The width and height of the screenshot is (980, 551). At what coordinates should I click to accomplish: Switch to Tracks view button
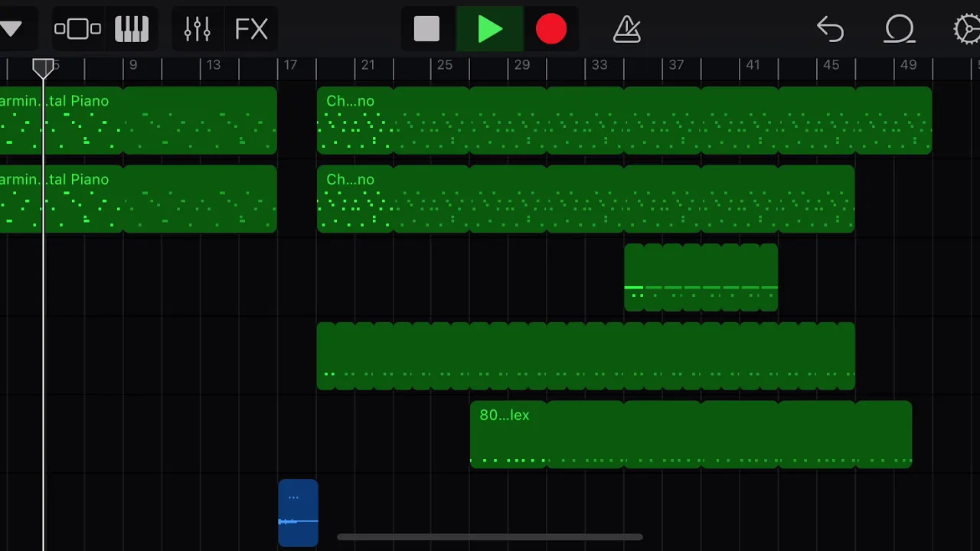pos(77,30)
